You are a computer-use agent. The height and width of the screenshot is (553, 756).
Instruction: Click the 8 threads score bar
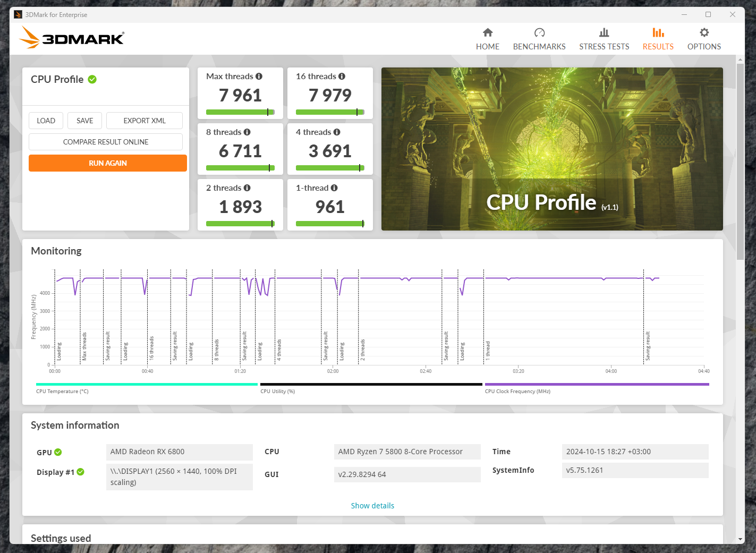pos(240,168)
